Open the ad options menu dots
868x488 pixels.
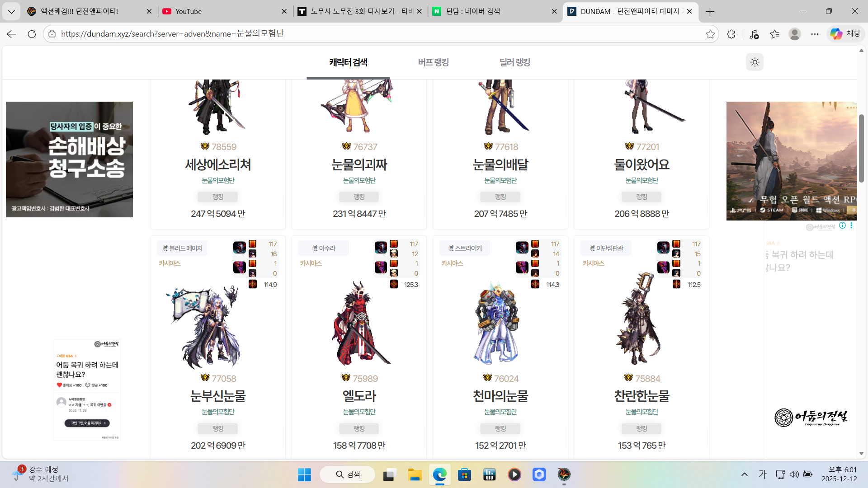[x=851, y=225]
